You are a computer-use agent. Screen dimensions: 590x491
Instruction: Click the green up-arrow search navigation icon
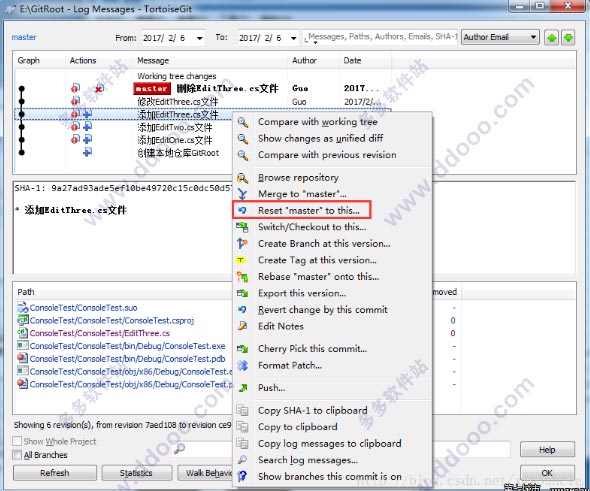(551, 38)
